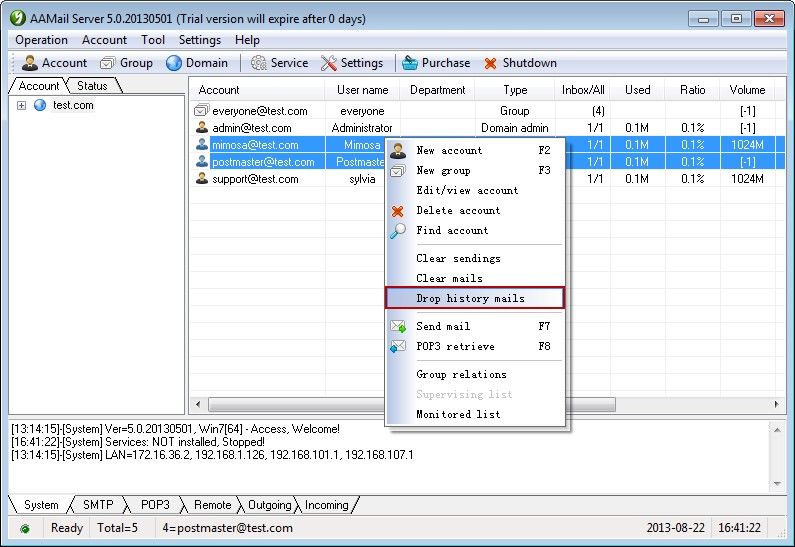
Task: Sort by the Ratio column header
Action: tap(693, 90)
